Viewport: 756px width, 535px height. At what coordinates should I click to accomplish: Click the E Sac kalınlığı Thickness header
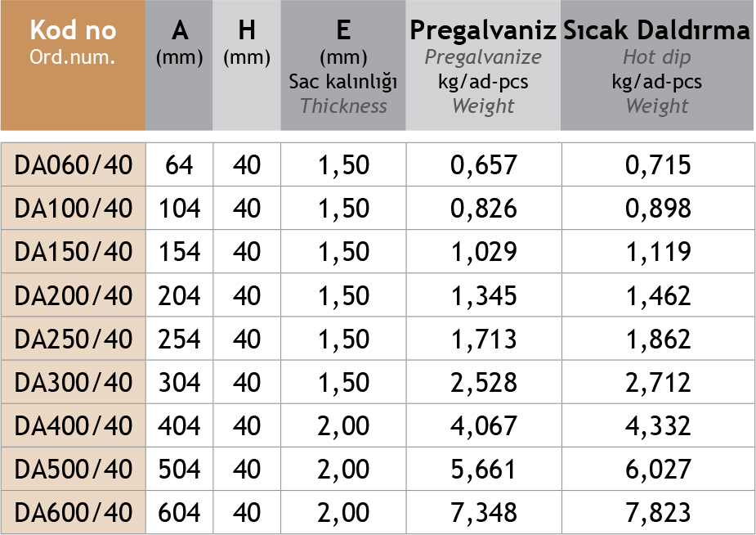pos(343,65)
